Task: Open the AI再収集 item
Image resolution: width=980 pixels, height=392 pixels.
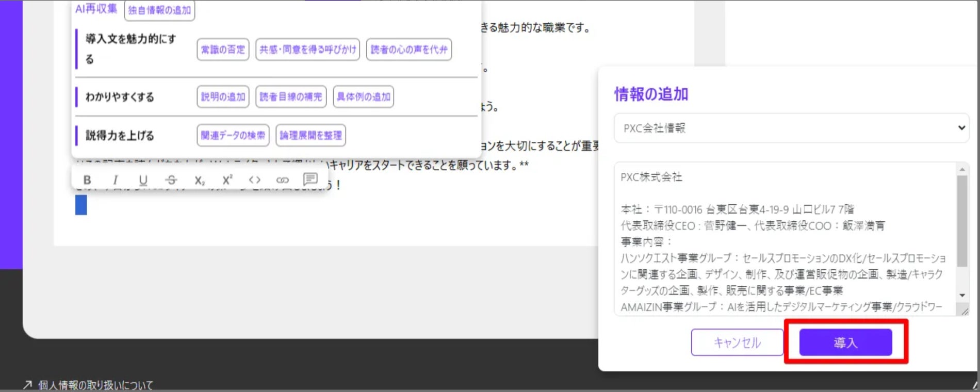Action: point(96,9)
